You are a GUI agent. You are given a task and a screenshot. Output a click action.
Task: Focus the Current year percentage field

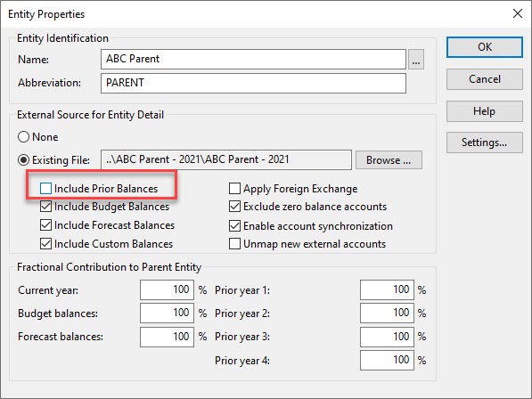(167, 289)
